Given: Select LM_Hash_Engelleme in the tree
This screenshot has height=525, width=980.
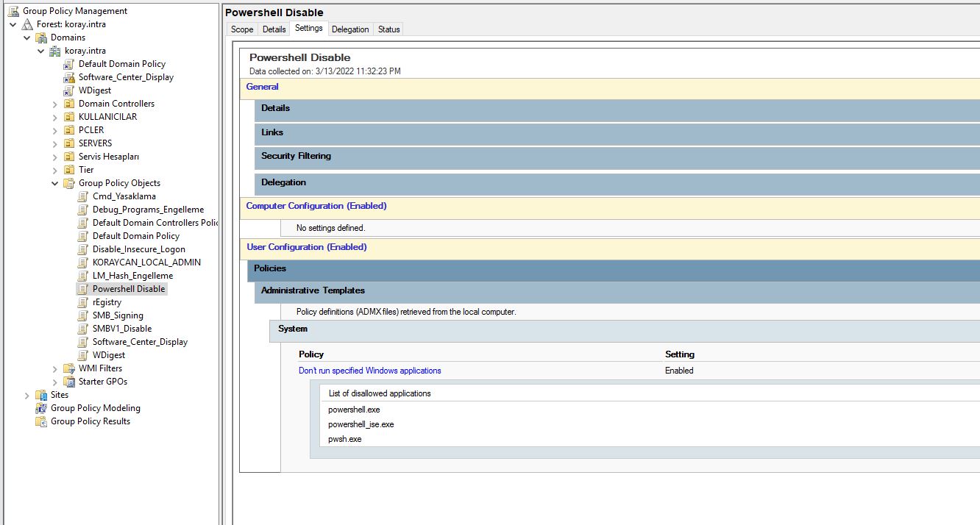Looking at the screenshot, I should coord(132,276).
